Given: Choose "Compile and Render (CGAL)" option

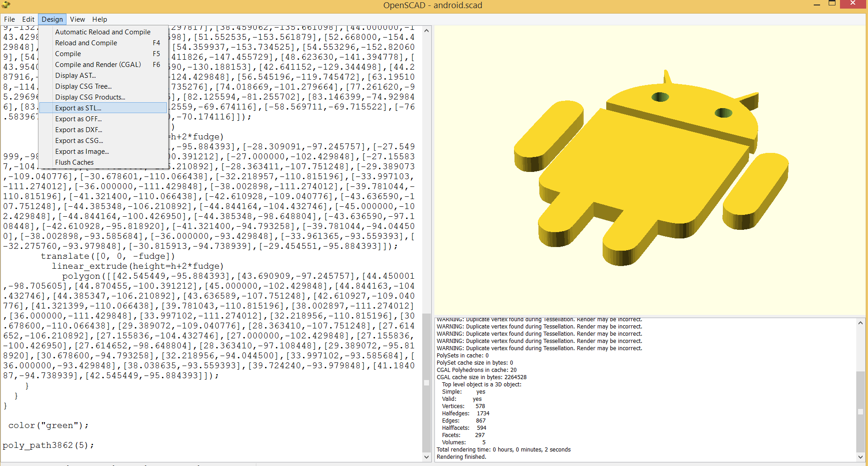Looking at the screenshot, I should [x=98, y=64].
